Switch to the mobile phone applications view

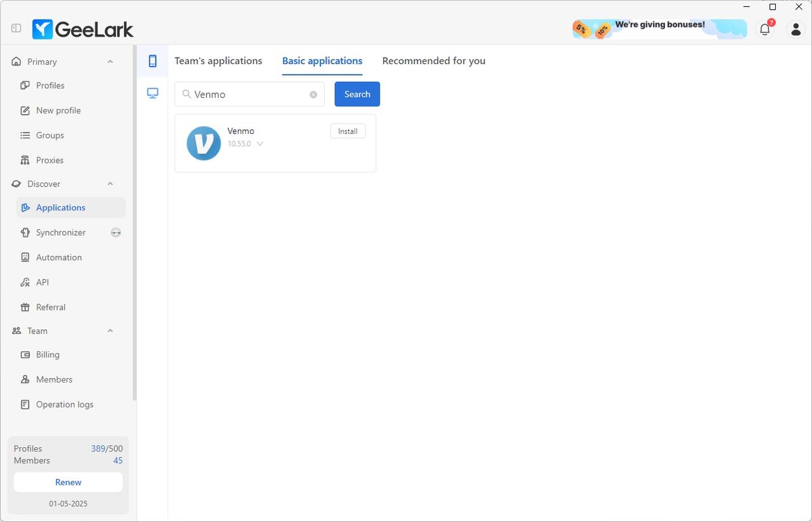(x=152, y=61)
